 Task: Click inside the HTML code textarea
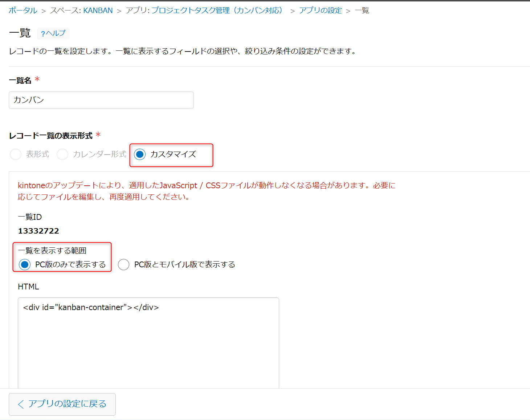point(148,343)
